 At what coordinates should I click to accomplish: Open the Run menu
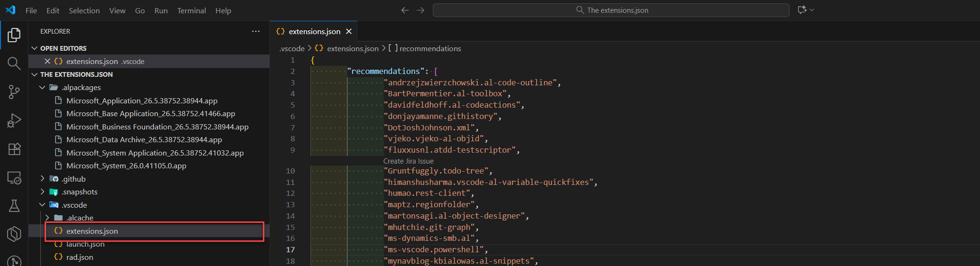[161, 10]
